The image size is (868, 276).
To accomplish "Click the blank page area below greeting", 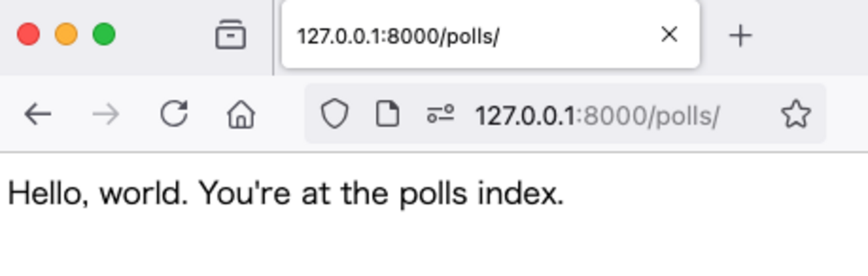I will [x=434, y=247].
